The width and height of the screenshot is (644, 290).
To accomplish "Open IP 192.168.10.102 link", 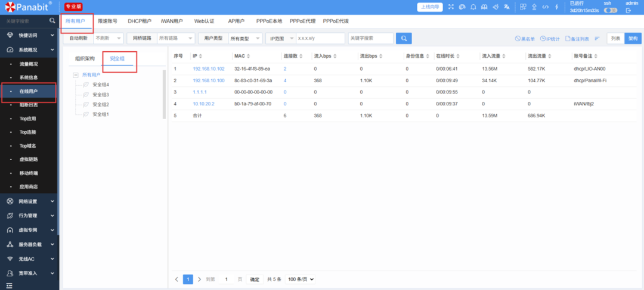I will tap(209, 69).
